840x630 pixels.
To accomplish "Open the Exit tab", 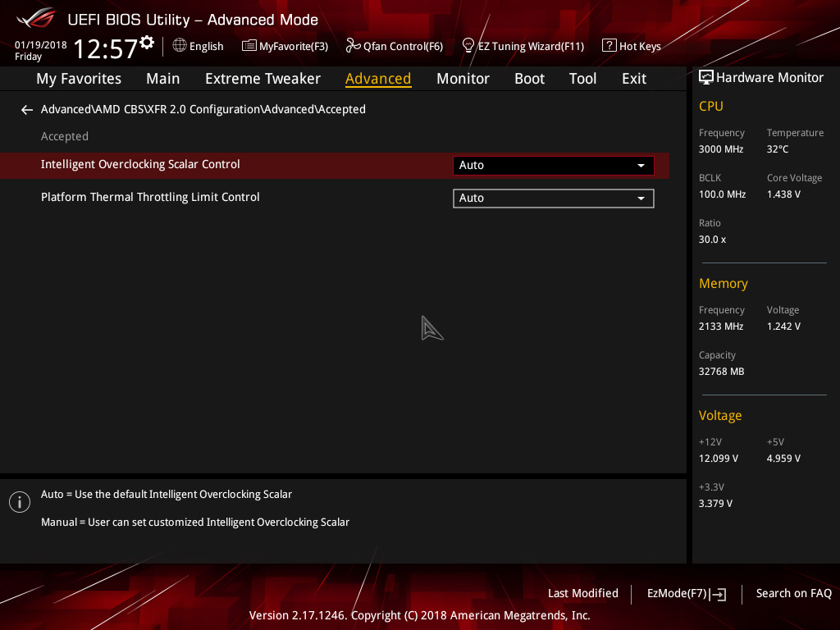I will (x=634, y=79).
